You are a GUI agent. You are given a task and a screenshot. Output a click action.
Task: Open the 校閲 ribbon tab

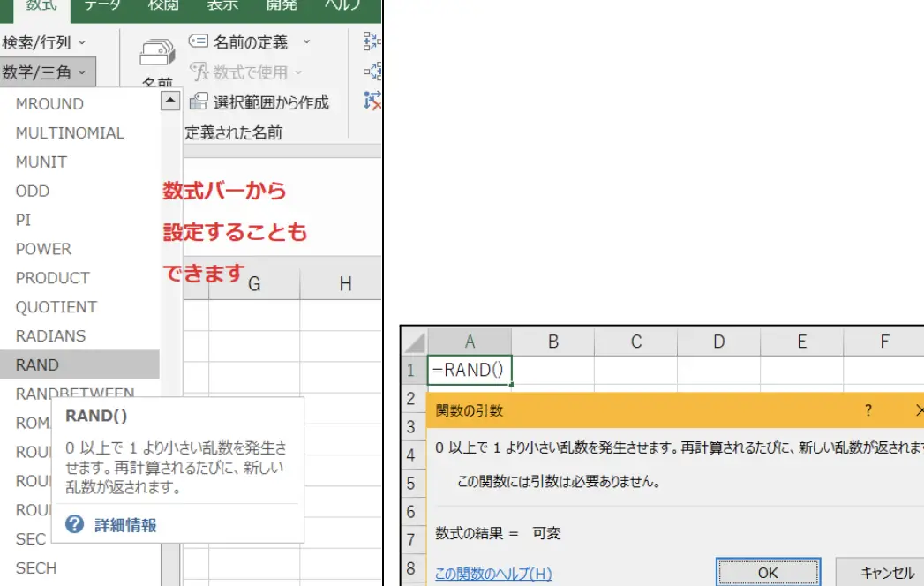click(x=162, y=6)
